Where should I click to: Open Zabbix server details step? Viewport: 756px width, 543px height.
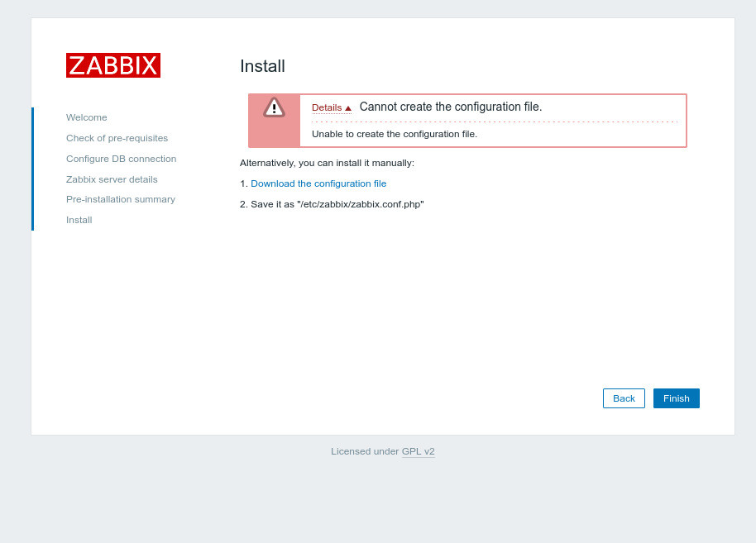point(112,179)
